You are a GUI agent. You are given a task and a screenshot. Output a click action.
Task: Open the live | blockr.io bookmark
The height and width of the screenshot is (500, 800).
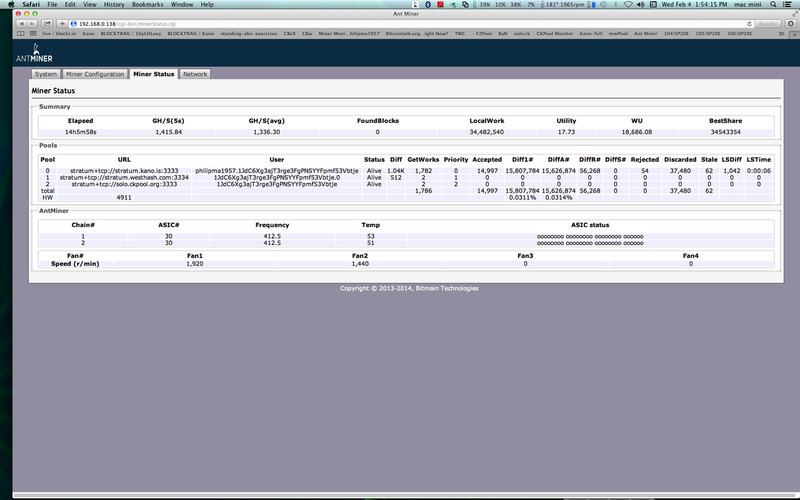59,34
